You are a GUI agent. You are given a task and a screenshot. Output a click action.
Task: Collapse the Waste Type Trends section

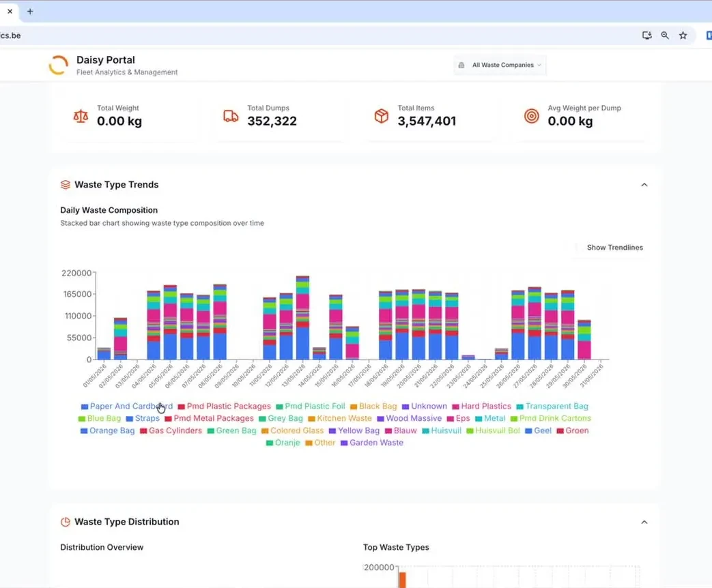[644, 185]
